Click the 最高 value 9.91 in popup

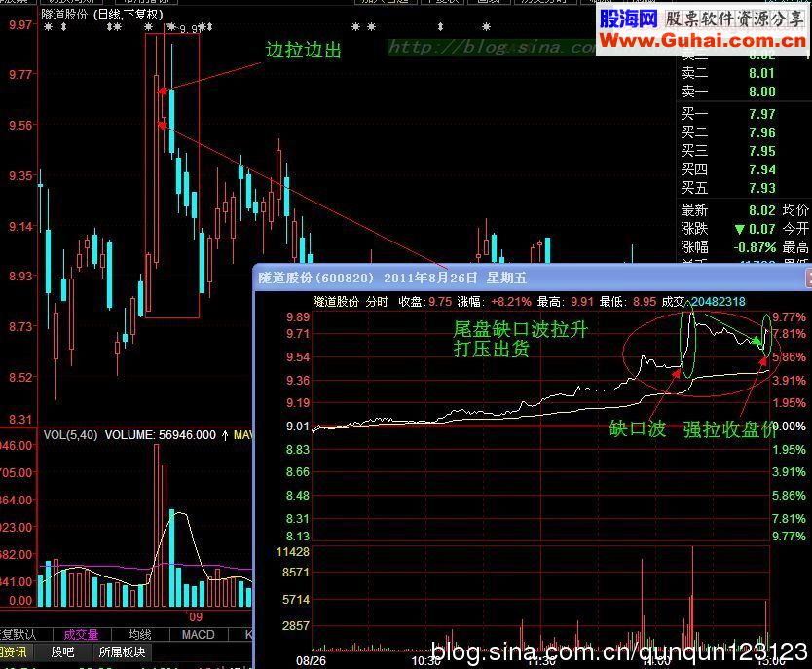tap(582, 301)
